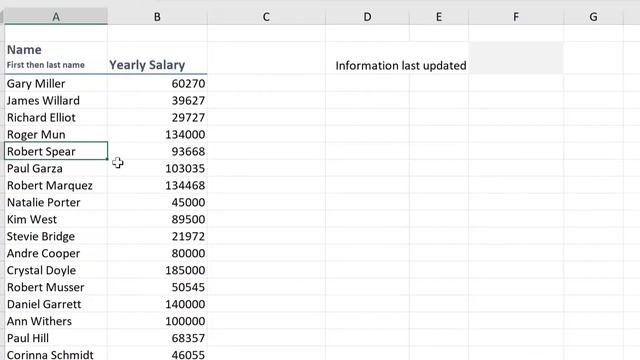Click salary value 80000
This screenshot has height=360, width=640.
[x=157, y=253]
